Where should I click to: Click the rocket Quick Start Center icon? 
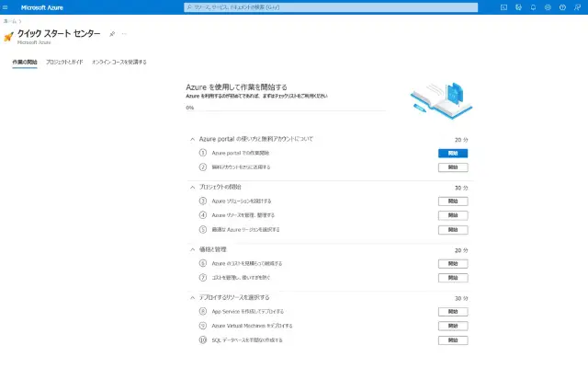click(x=8, y=37)
